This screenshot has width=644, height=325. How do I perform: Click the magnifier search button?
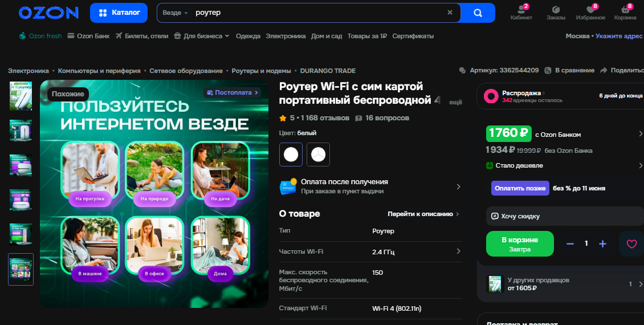pos(478,13)
